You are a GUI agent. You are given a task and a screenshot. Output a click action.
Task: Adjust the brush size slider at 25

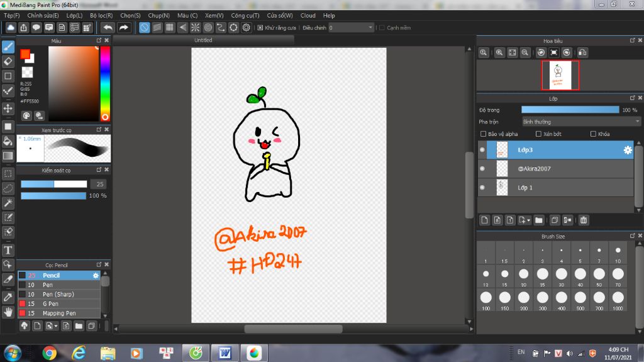(x=54, y=184)
